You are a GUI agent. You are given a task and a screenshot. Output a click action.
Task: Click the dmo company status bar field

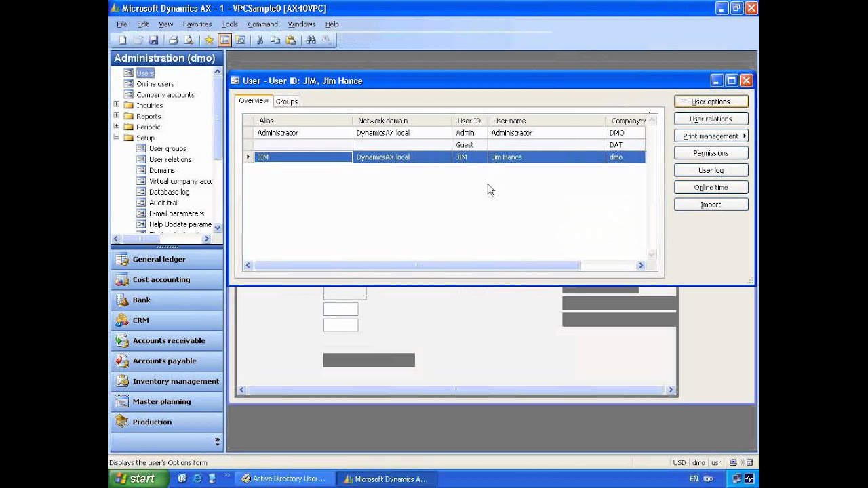tap(698, 463)
